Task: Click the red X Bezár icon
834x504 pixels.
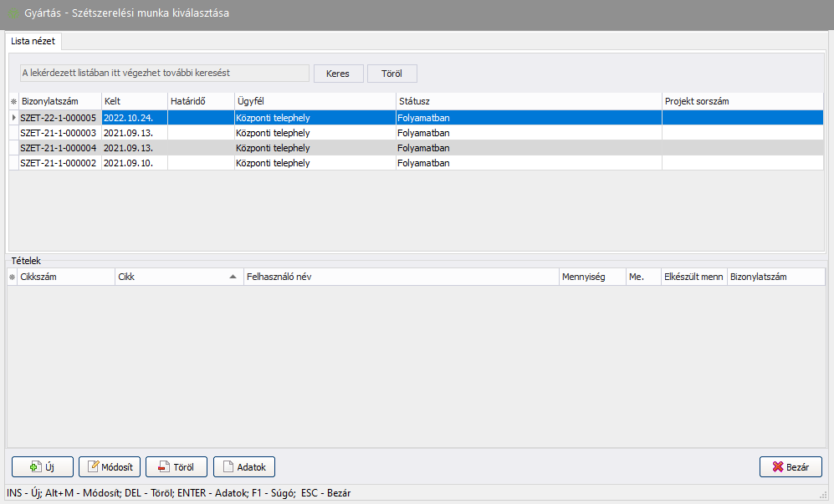Action: (x=777, y=467)
